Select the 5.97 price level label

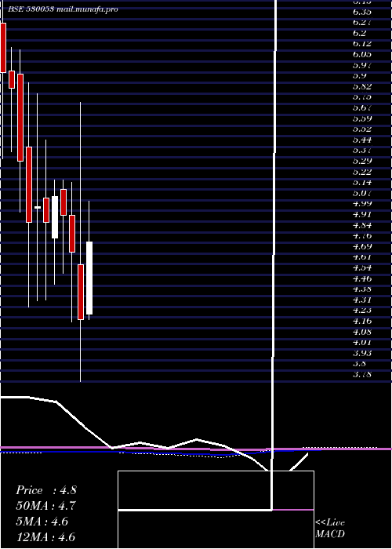(x=362, y=65)
